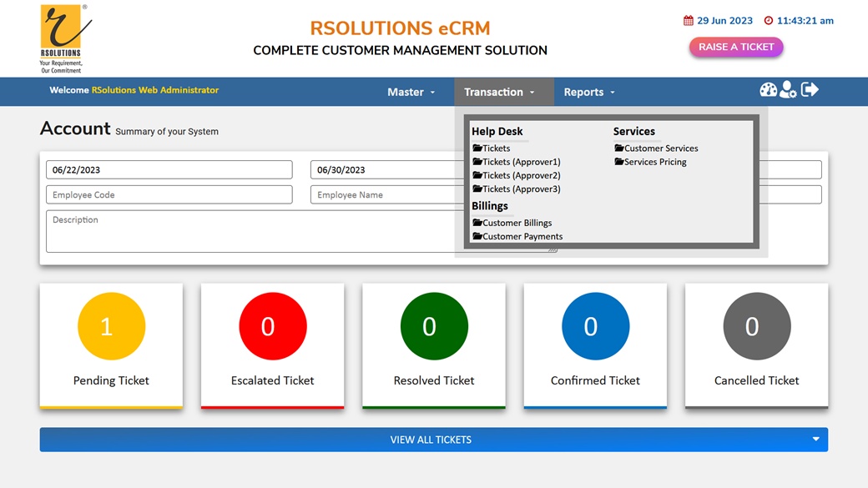This screenshot has width=868, height=488.
Task: Click the RAISE A TICKET button
Action: coord(736,48)
